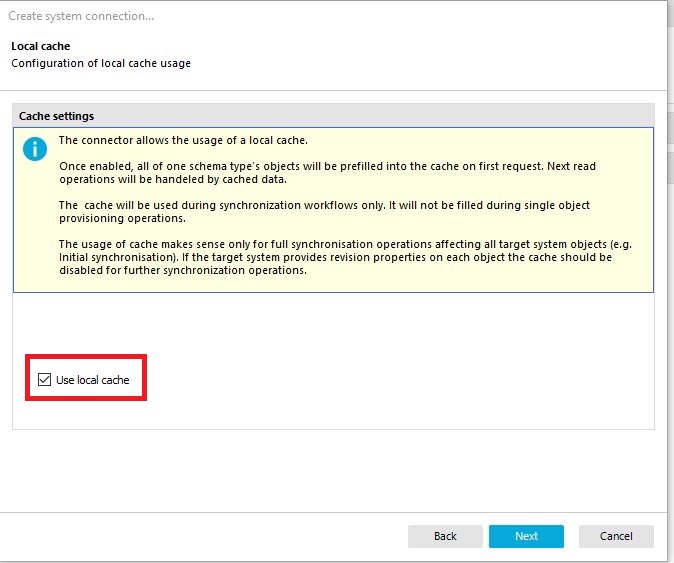Click the 'usage of cache makes sense' paragraph

[x=345, y=257]
